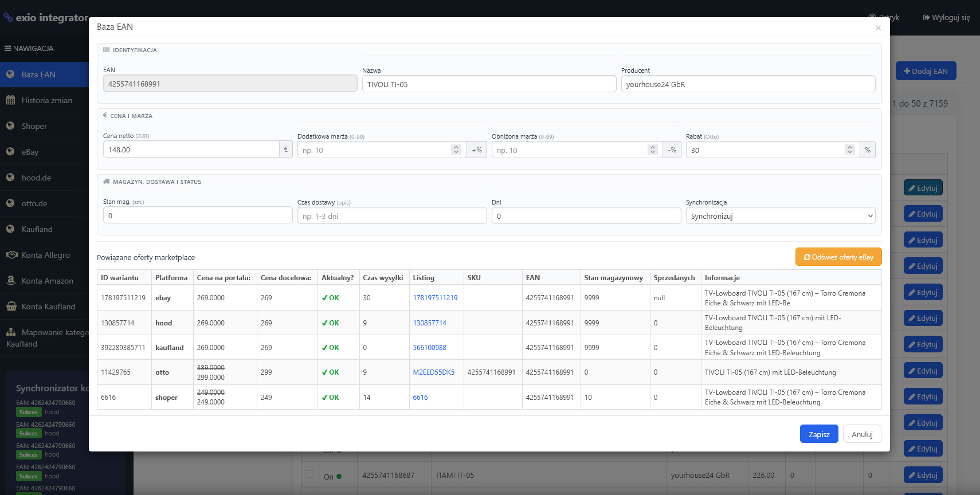Click Odśwież oferty eBay button
Image resolution: width=980 pixels, height=495 pixels.
tap(838, 257)
